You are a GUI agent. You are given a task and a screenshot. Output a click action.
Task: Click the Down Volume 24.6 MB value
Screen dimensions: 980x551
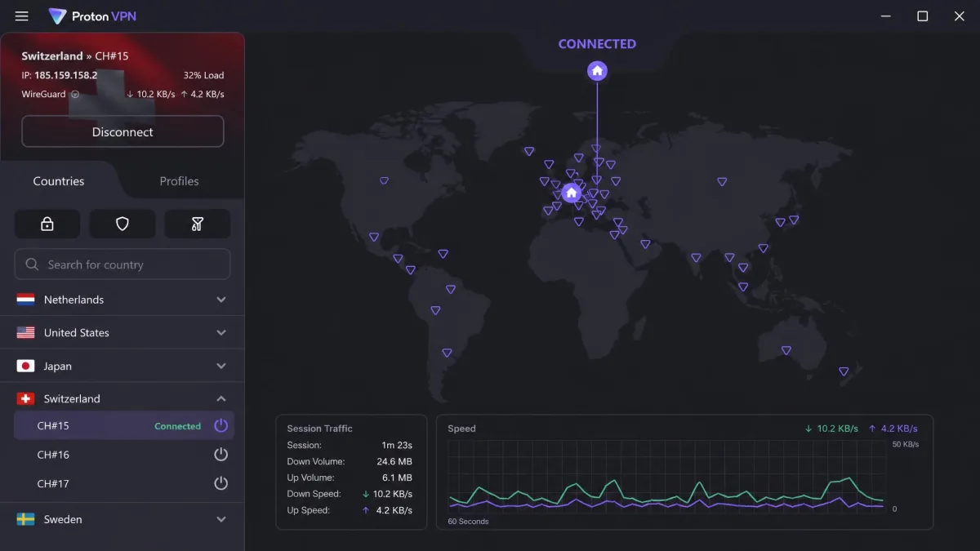click(x=394, y=461)
